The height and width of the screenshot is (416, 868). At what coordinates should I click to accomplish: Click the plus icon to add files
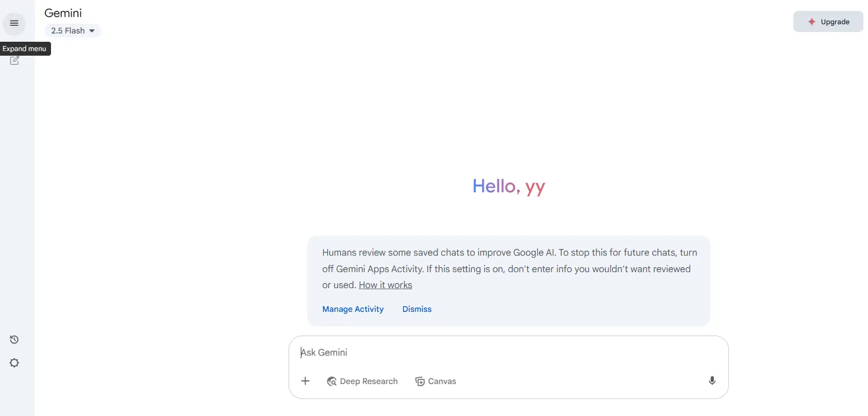tap(305, 381)
